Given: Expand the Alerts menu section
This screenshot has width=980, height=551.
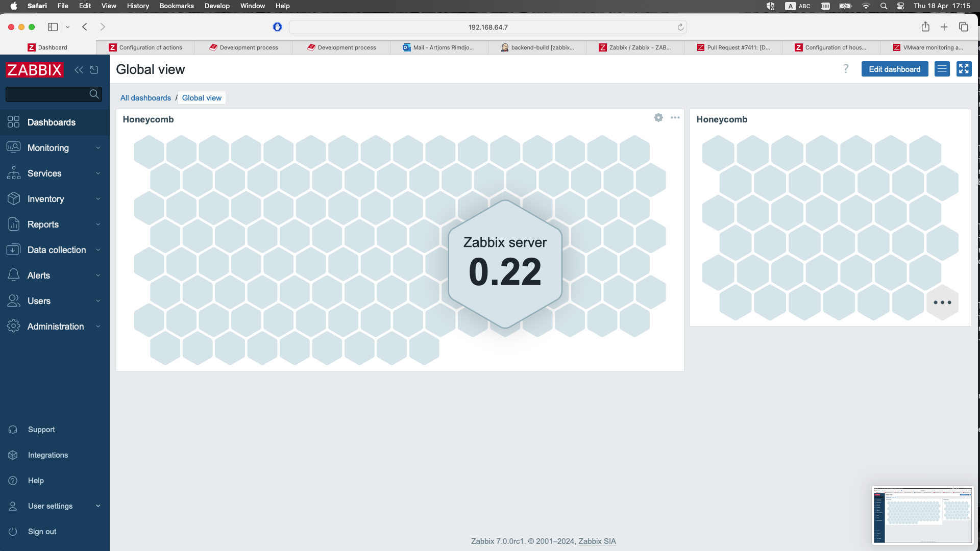Looking at the screenshot, I should pyautogui.click(x=55, y=275).
